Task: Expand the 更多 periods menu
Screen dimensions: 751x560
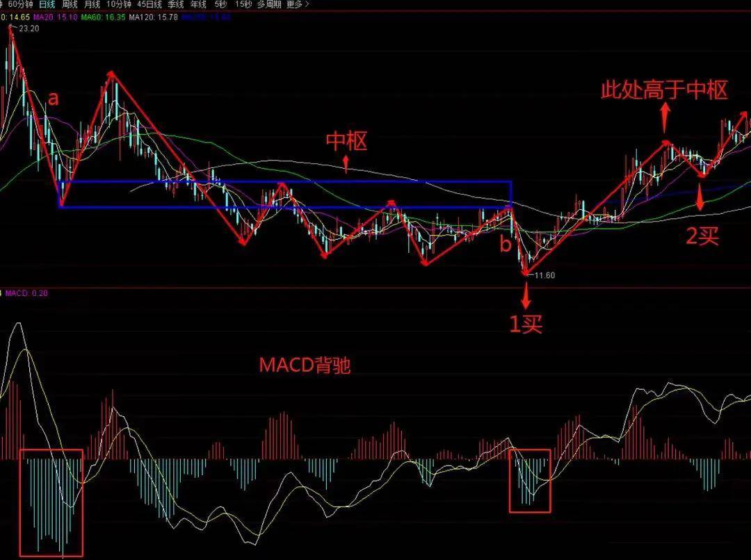Action: [298, 4]
